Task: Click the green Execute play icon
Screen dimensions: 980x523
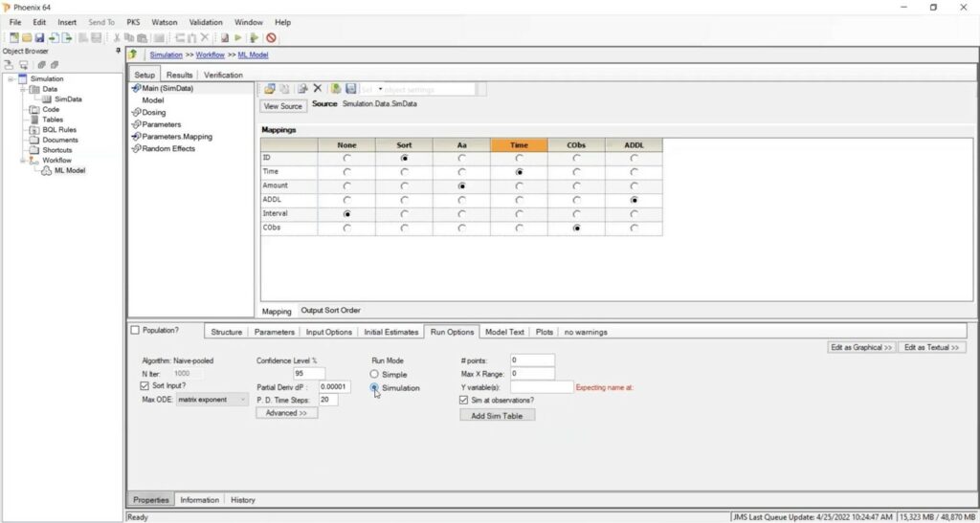Action: 238,37
